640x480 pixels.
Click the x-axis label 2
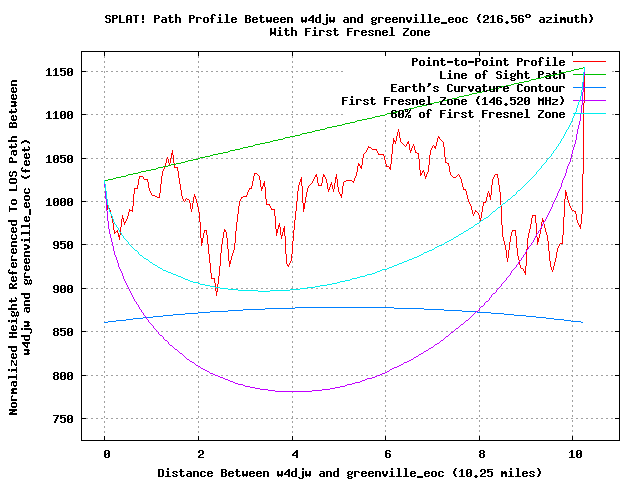tap(200, 454)
